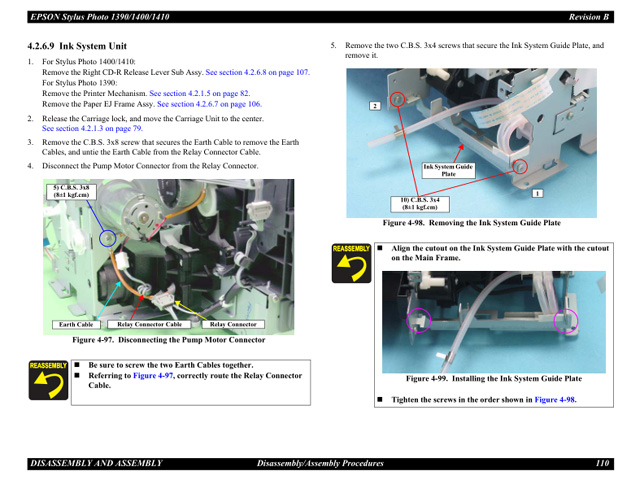Click the Relay Connector label box

pyautogui.click(x=233, y=325)
